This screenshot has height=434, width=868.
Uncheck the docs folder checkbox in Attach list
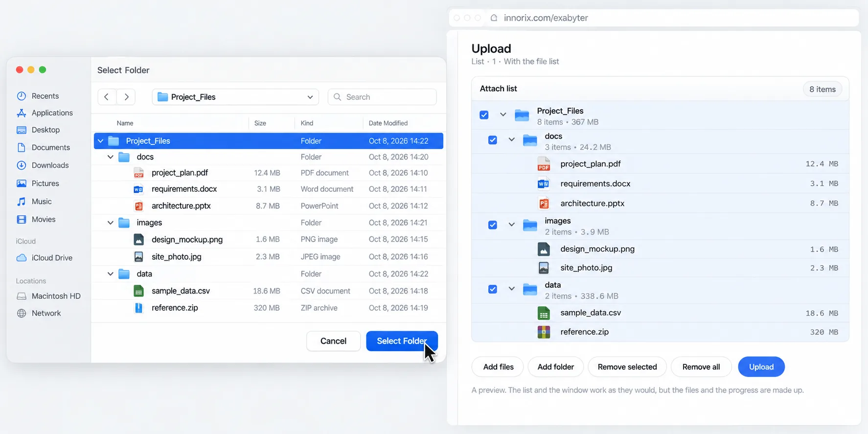click(x=493, y=140)
